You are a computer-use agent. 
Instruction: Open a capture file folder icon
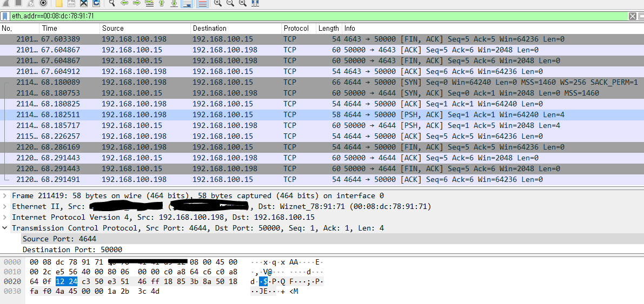coord(59,3)
